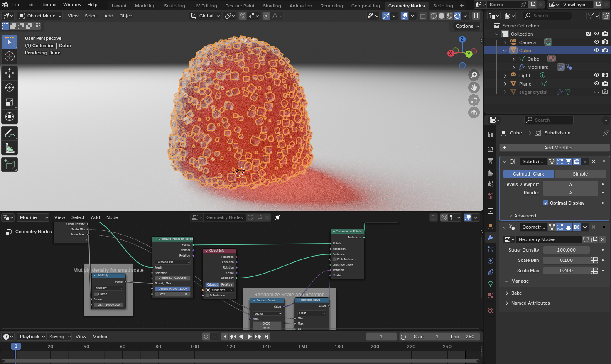This screenshot has height=364, width=611.
Task: Remove the Subdivision modifier with X
Action: click(594, 161)
